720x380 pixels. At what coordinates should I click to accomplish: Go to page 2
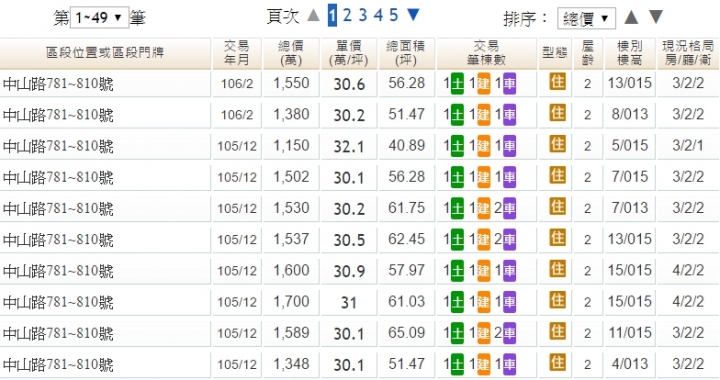click(x=347, y=16)
